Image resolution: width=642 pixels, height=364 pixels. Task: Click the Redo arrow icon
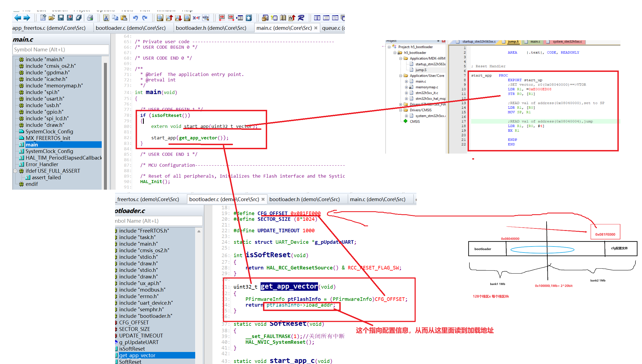[145, 18]
